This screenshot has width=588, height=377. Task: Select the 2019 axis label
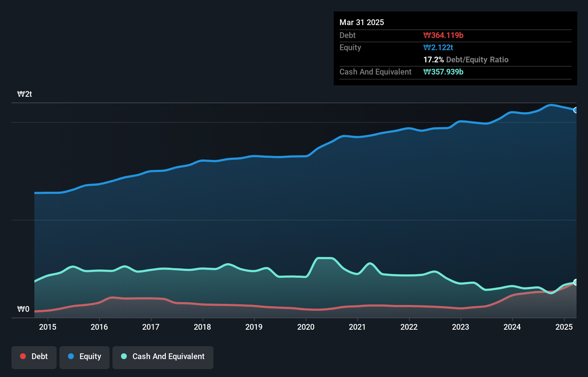pyautogui.click(x=254, y=327)
